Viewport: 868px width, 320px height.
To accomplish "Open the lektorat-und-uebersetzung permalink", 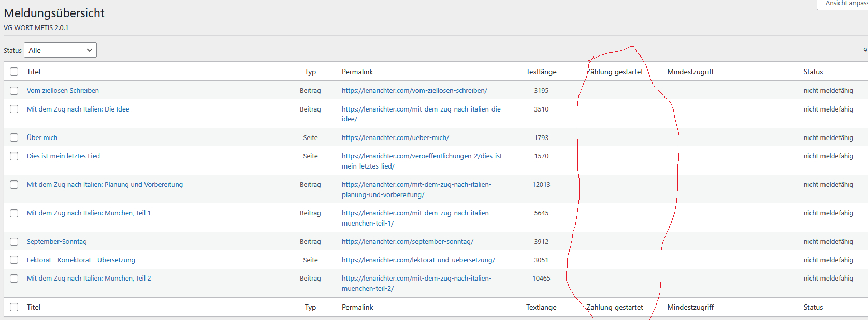I will click(418, 260).
